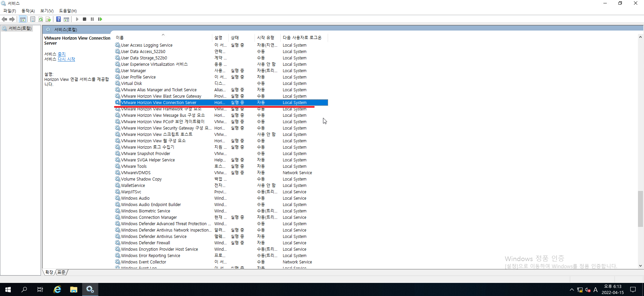
Task: Select the WarpJITSvc service row
Action: tap(221, 192)
